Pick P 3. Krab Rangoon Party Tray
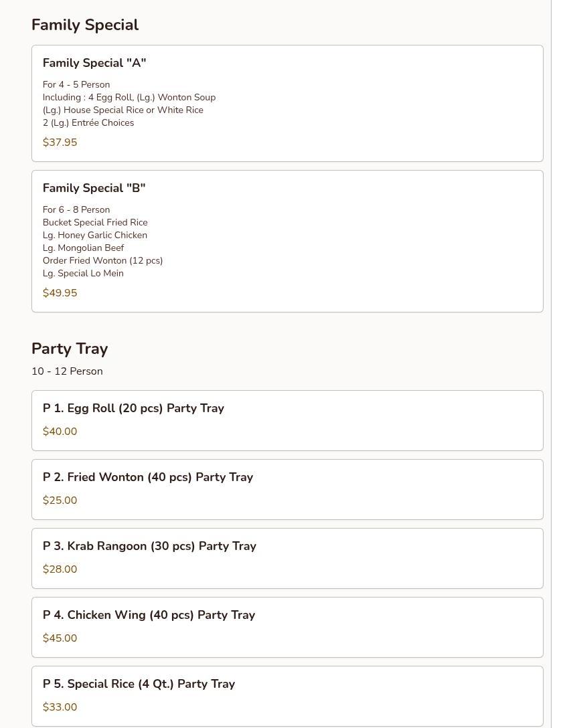 pyautogui.click(x=149, y=546)
